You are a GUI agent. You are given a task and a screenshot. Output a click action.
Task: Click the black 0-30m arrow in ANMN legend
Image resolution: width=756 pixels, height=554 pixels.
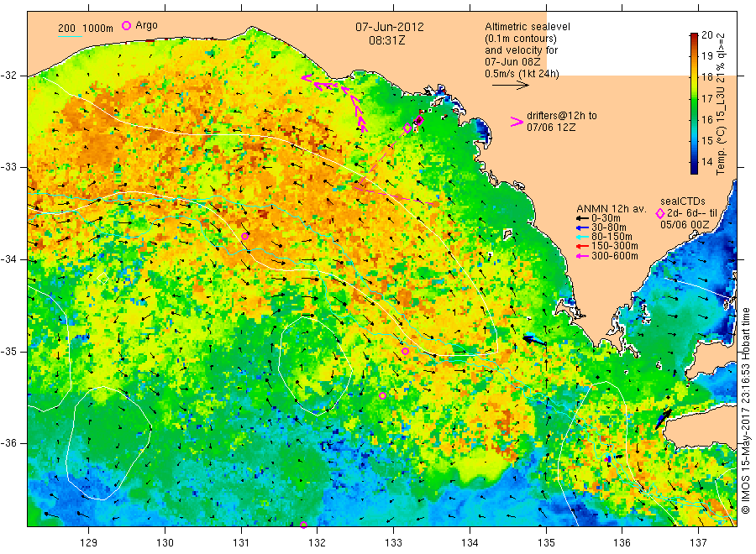(x=582, y=218)
